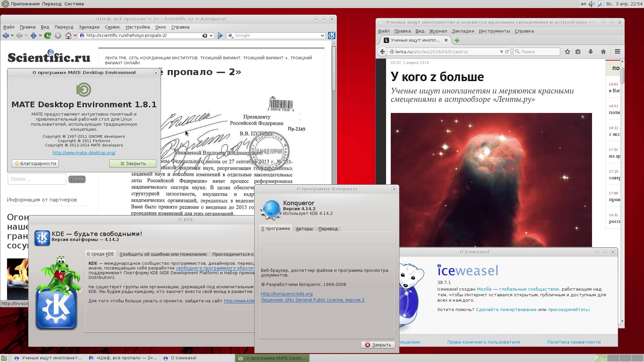Screen dimensions: 644x362
Task: Open the Konqueror up-arrow dropdown
Action: pos(40,36)
